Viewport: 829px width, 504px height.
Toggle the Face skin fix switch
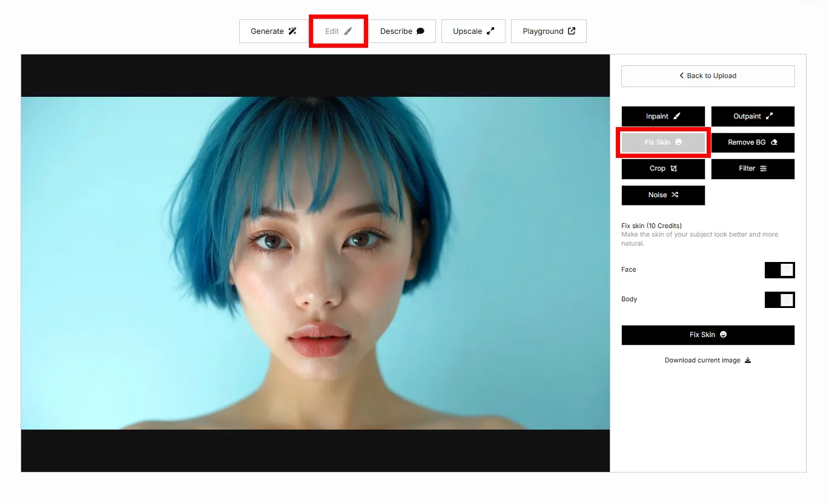779,270
